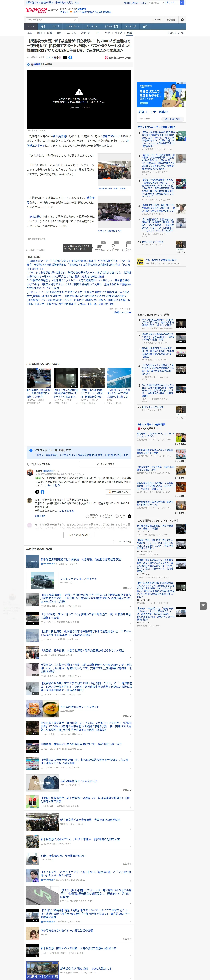Image resolution: width=210 pixels, height=980 pixels.
Task: Click the keyword search magnifier icon
Action: tap(75, 19)
